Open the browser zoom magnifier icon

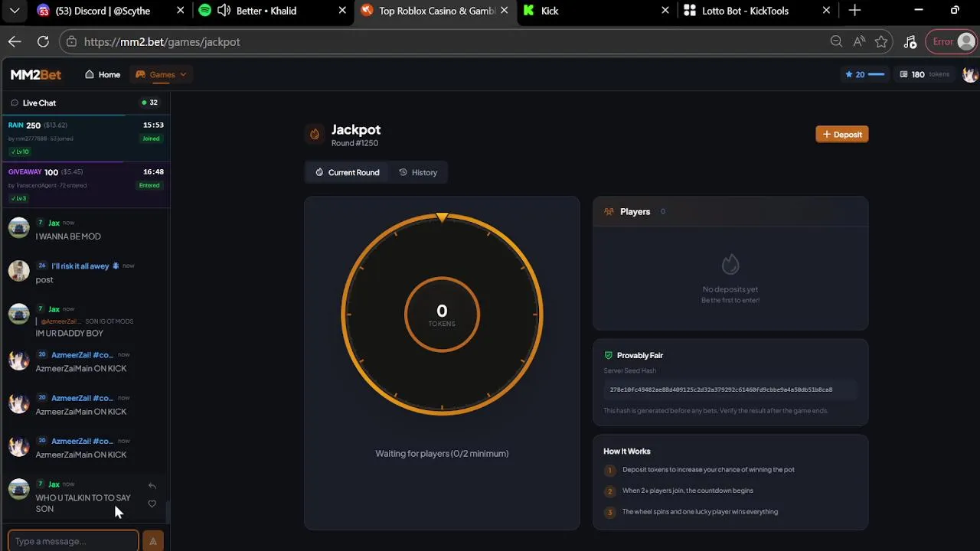click(836, 41)
